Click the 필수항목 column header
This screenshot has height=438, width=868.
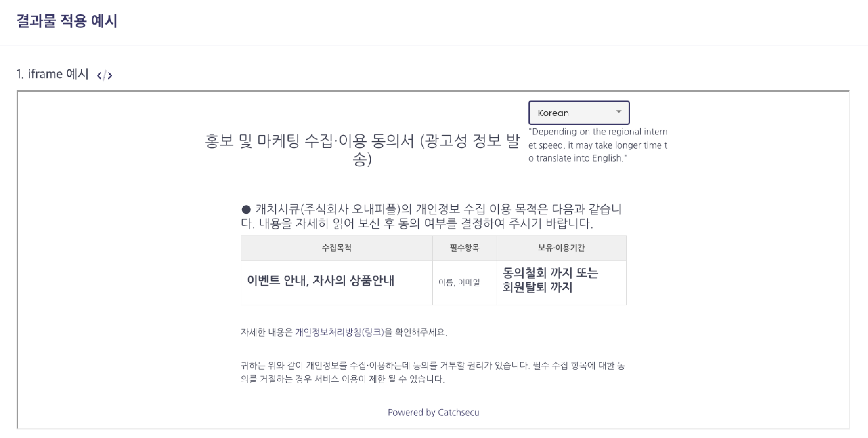point(465,248)
